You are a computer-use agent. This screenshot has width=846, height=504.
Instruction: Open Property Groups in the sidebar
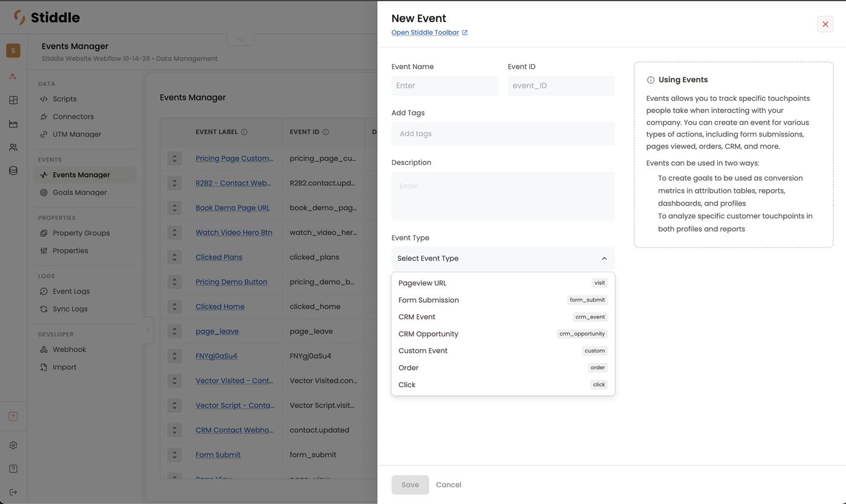(85, 233)
